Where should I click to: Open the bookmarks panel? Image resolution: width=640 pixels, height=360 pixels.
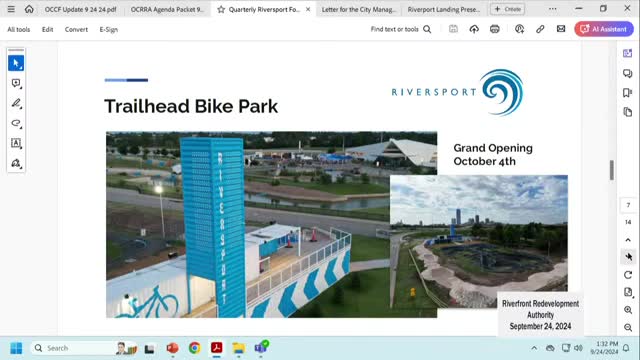click(x=628, y=93)
